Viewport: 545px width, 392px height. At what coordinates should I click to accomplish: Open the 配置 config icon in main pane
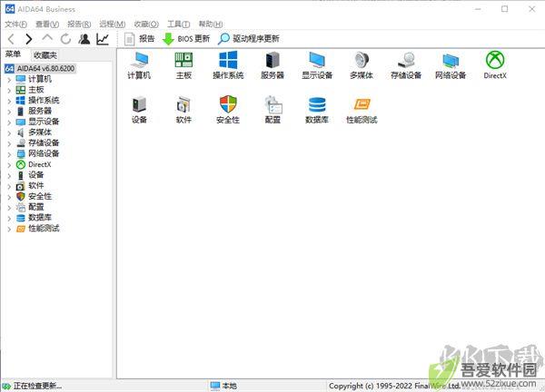[272, 110]
